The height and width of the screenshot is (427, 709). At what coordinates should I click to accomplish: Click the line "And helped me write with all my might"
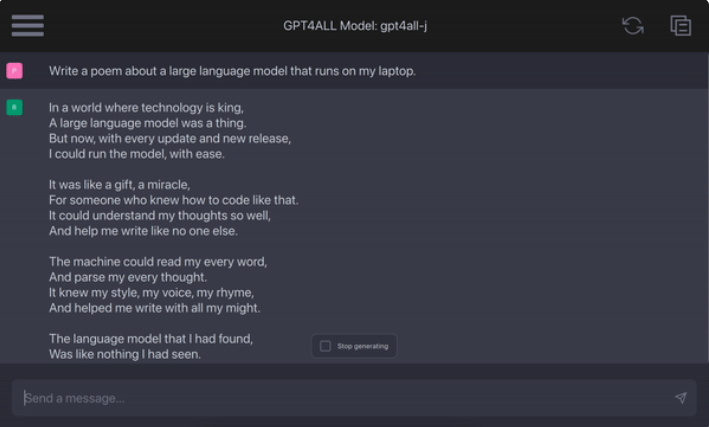155,308
